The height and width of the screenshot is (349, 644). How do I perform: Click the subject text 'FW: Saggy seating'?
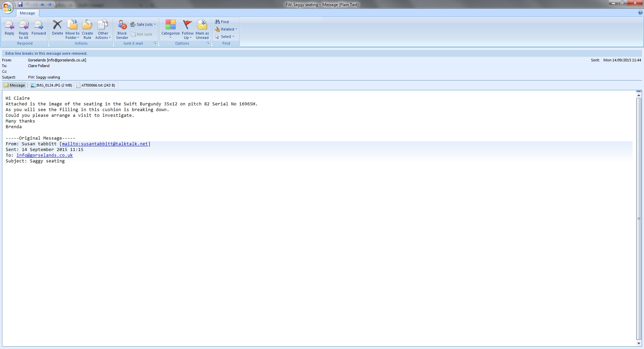click(x=44, y=77)
